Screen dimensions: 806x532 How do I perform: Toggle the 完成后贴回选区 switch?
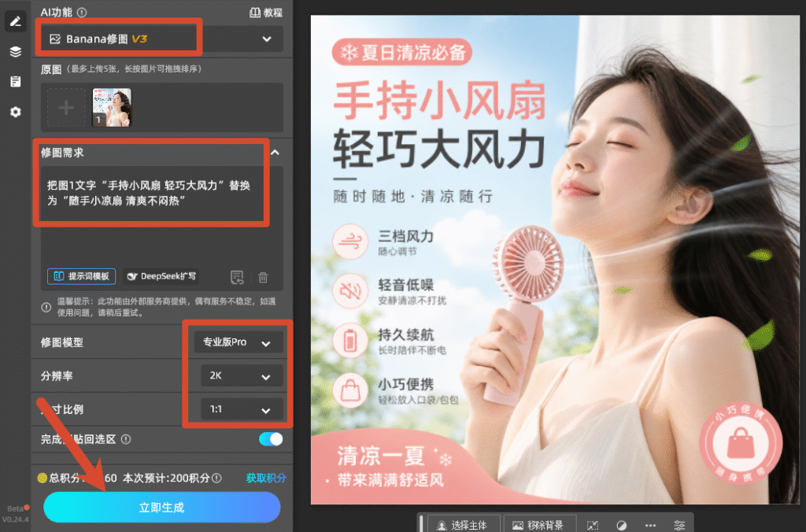click(x=271, y=439)
